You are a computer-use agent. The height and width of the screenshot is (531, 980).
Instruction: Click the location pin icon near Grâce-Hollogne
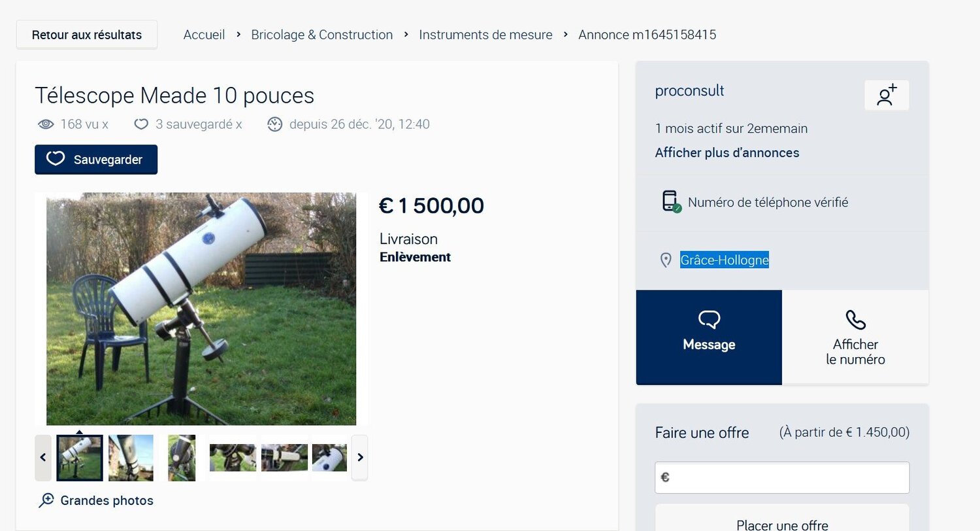[x=666, y=260]
